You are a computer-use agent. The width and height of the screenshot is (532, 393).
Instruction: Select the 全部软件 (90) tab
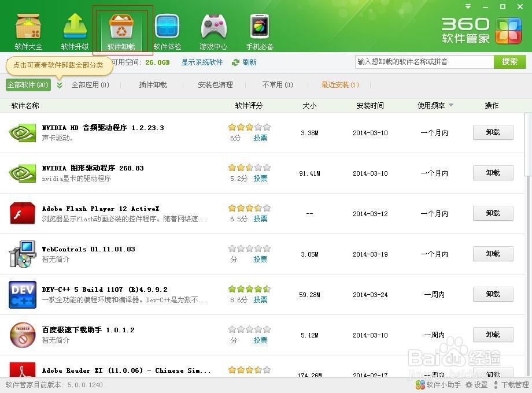28,85
